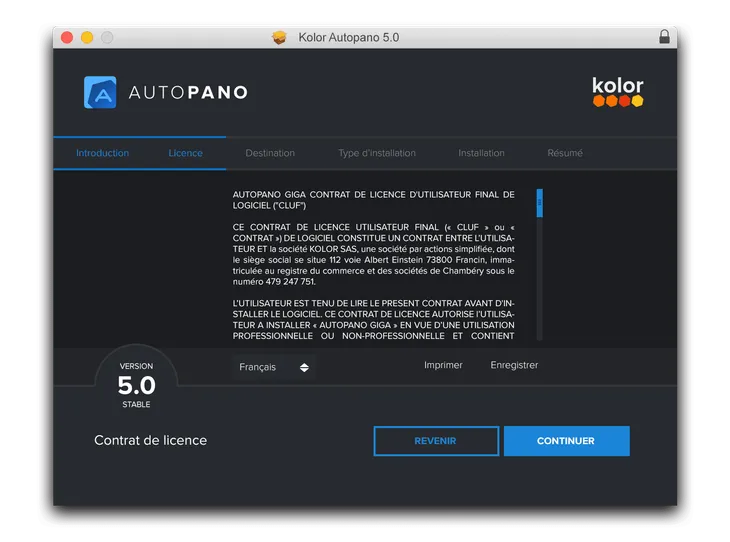Click the lock icon in title bar
The width and height of the screenshot is (730, 542).
664,37
